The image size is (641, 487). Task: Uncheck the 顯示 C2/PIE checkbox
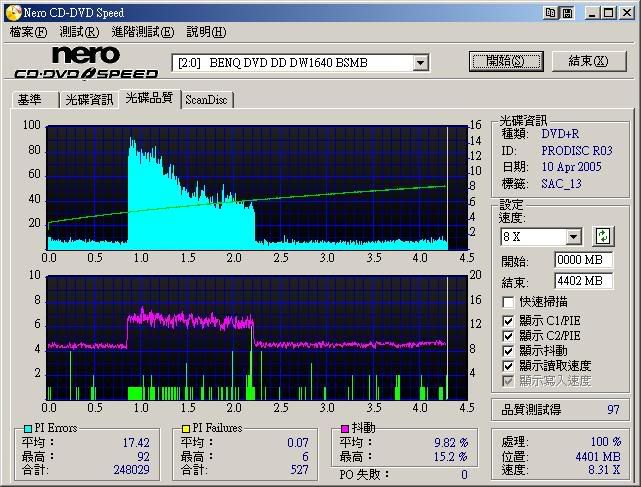[x=508, y=336]
